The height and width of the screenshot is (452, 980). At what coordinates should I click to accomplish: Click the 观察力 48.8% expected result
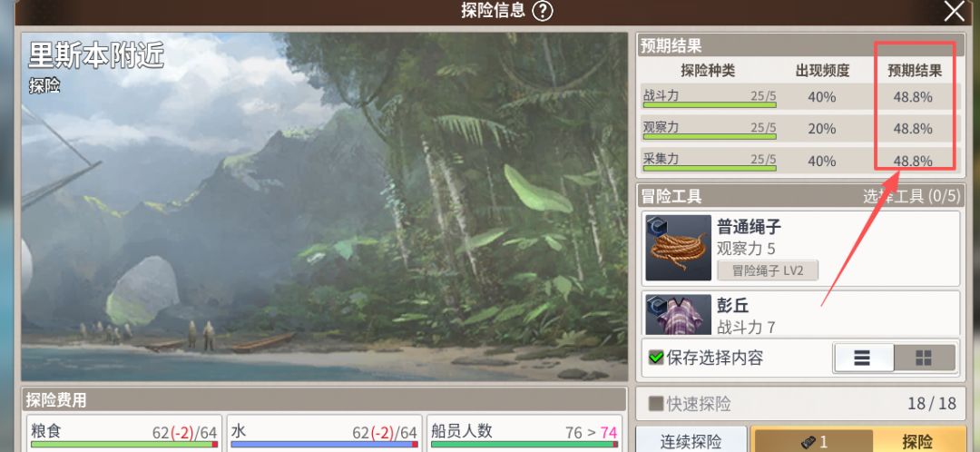tap(913, 129)
